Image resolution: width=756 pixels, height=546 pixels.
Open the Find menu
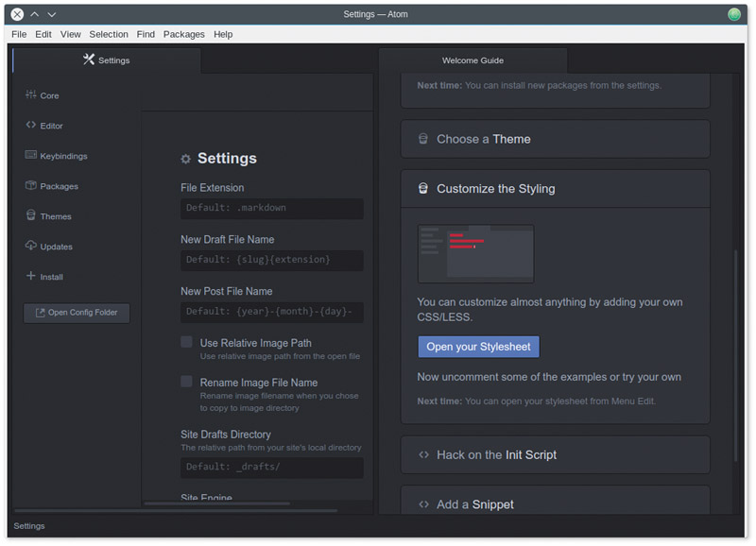click(146, 34)
